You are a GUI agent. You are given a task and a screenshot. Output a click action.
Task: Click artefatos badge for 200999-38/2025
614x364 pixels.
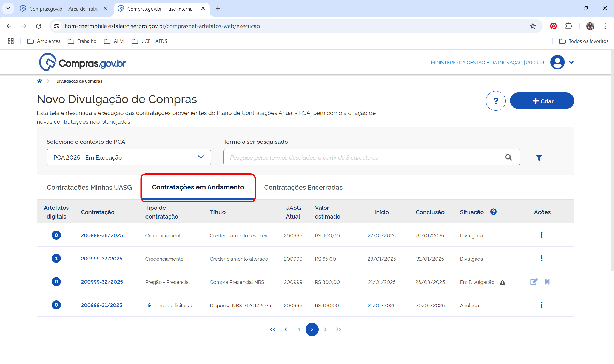56,235
